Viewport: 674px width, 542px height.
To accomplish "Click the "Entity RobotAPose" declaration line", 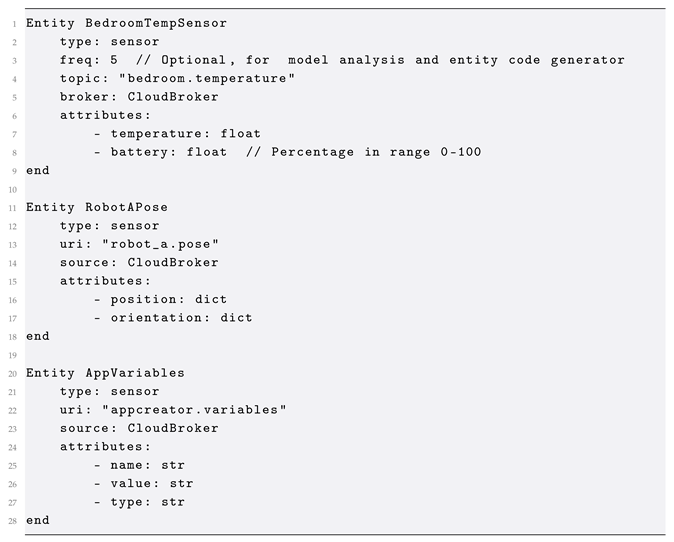I will click(97, 207).
